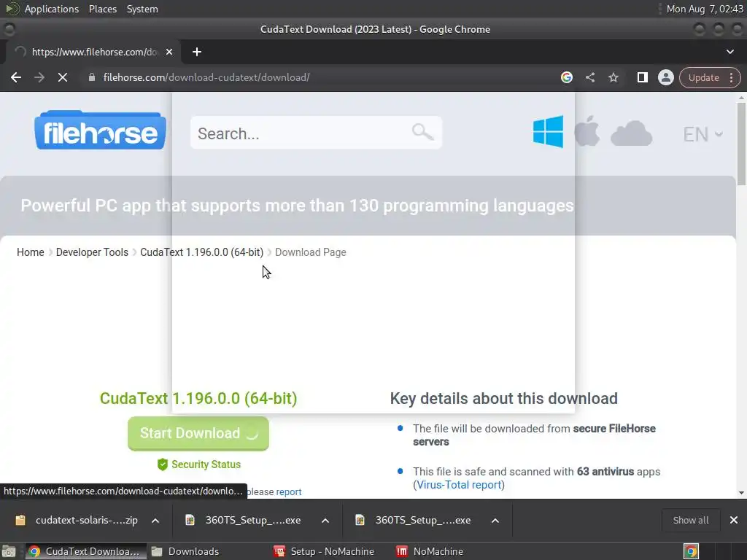Click the page vertical scrollbar thumb
The image size is (747, 560).
(x=741, y=143)
